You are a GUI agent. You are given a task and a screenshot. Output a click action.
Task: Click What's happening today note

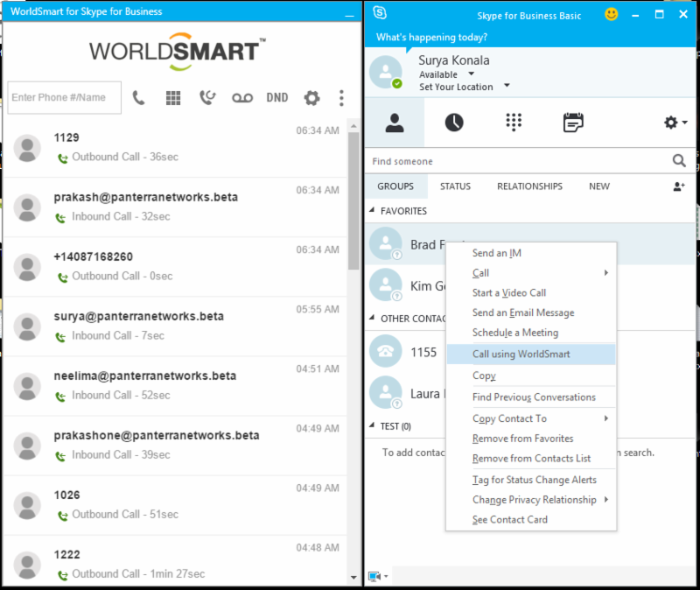click(x=431, y=37)
